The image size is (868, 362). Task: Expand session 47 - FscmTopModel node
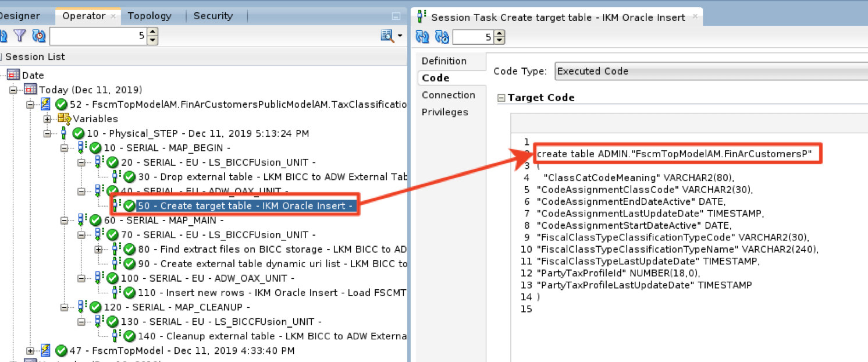tap(30, 350)
